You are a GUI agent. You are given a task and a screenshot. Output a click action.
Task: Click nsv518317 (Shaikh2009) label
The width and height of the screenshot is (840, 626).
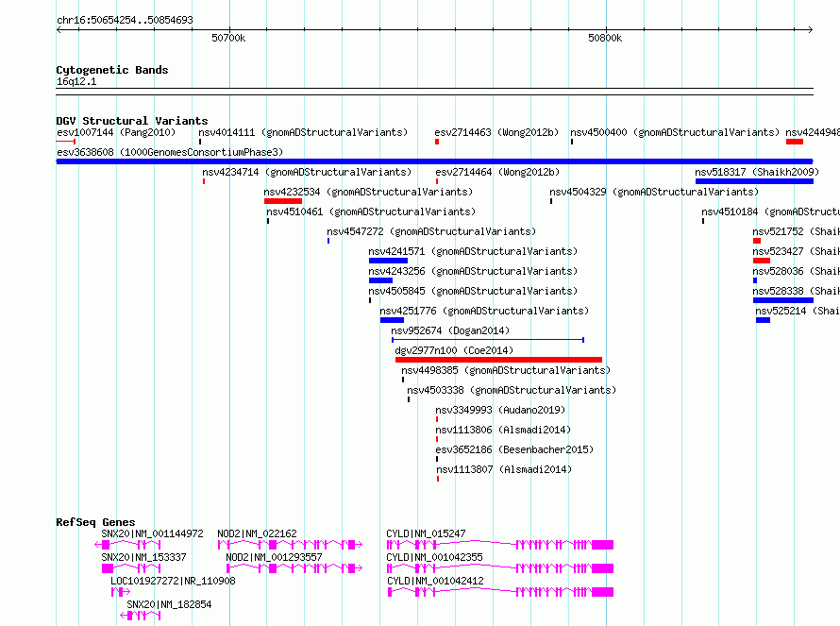coord(757,172)
